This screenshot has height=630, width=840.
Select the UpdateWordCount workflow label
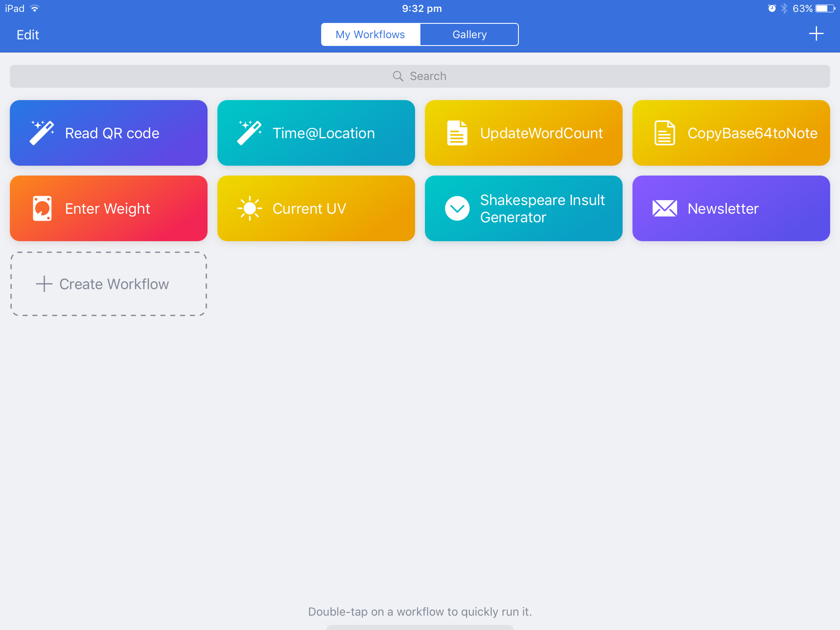[541, 133]
